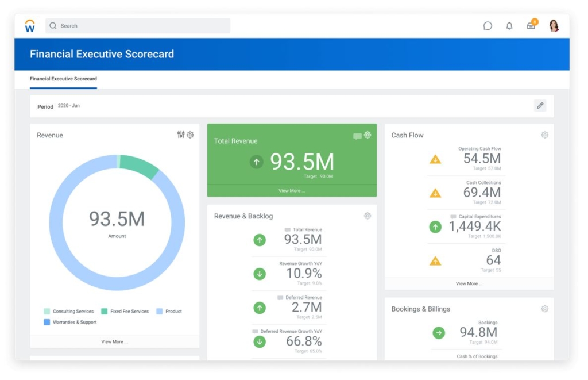Open settings gear on Cash Flow card

544,135
